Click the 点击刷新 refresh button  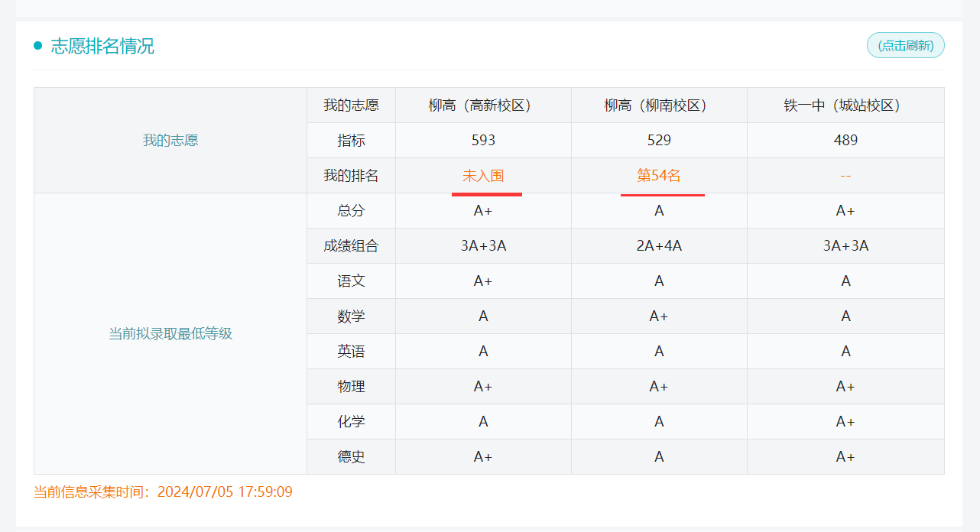[x=905, y=46]
